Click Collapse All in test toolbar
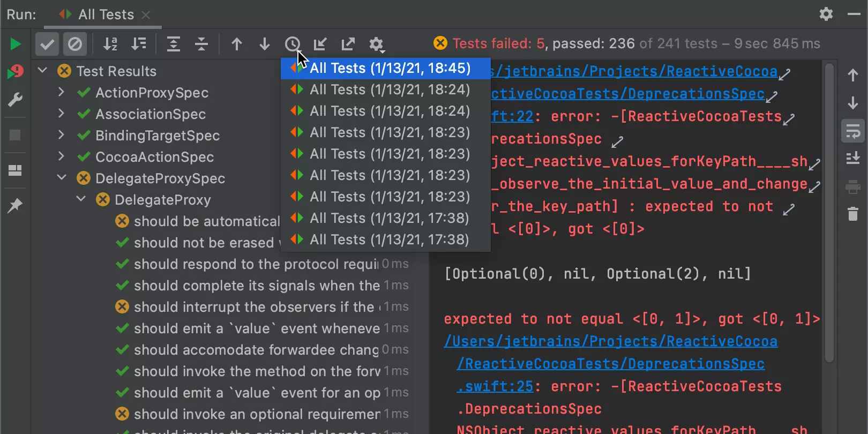 (201, 44)
